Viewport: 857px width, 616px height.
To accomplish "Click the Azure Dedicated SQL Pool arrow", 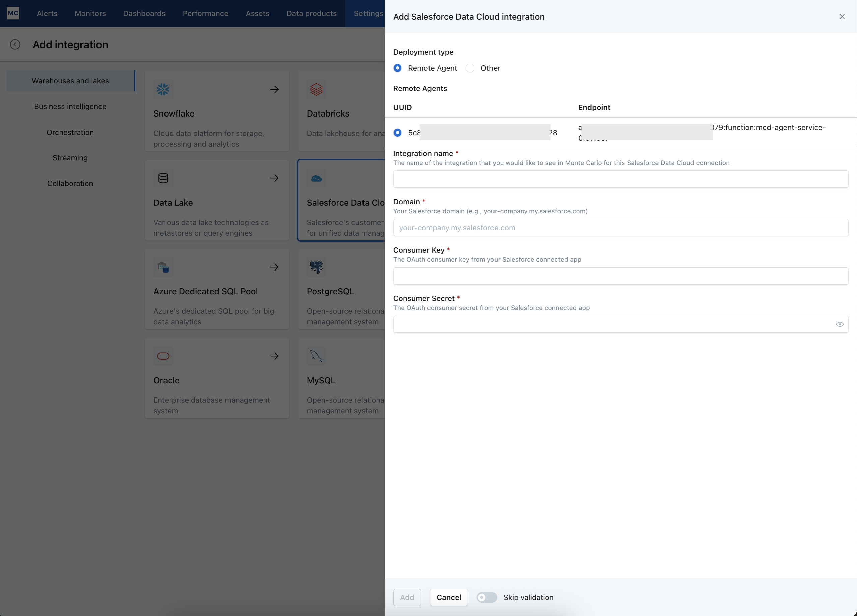I will pos(274,267).
